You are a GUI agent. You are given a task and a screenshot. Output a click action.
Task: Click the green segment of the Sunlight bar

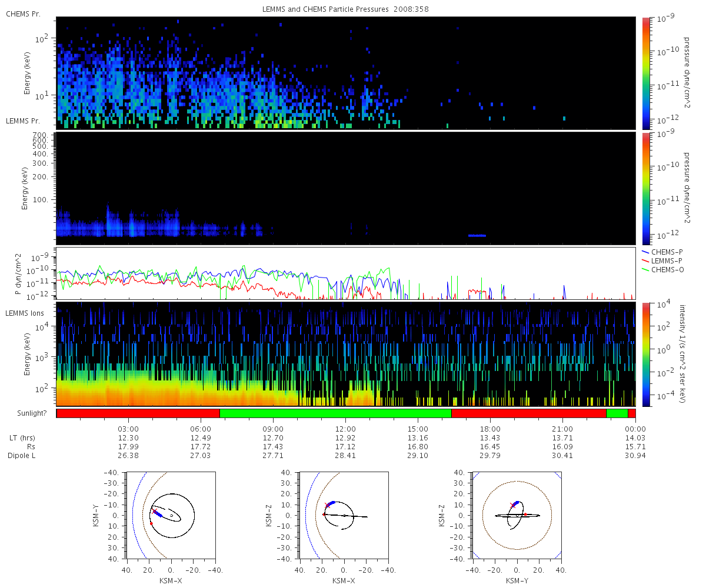click(335, 413)
